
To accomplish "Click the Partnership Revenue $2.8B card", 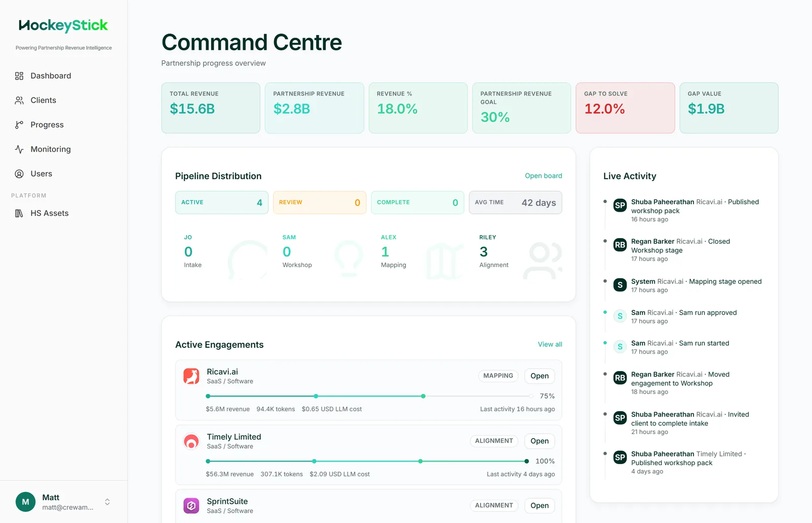I will click(x=315, y=108).
